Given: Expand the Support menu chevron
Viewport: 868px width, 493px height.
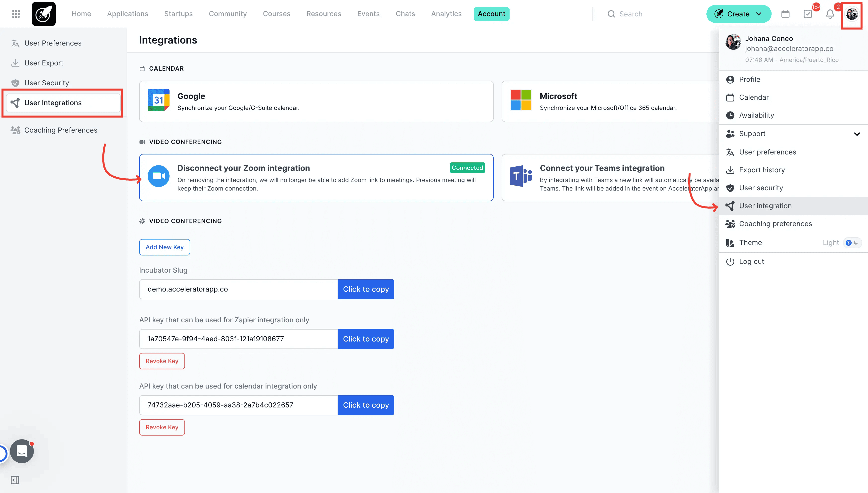Looking at the screenshot, I should (x=857, y=134).
